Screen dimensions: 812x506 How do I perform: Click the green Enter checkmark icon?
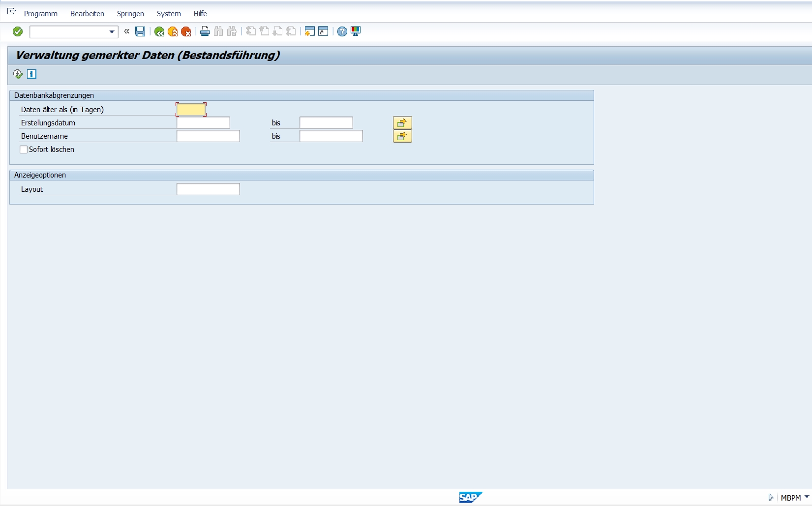click(x=18, y=31)
